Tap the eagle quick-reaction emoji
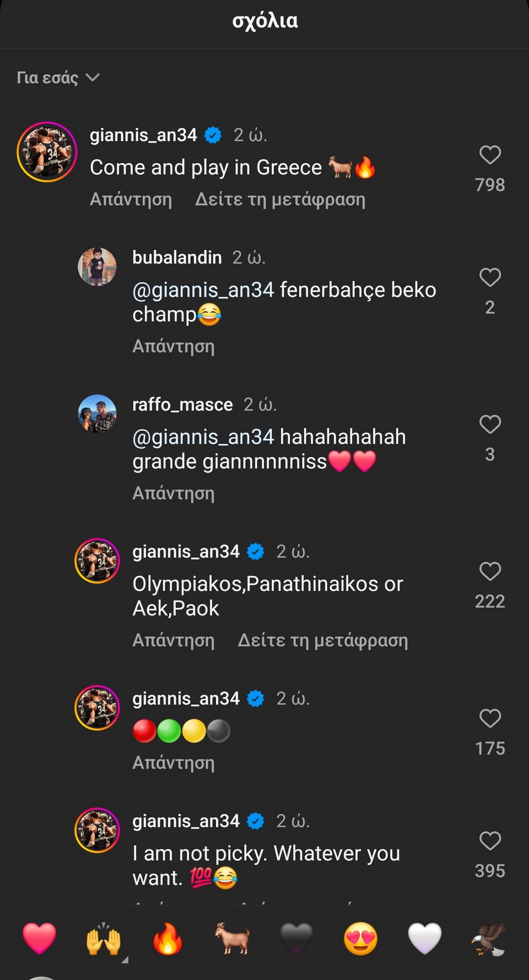 pyautogui.click(x=489, y=938)
